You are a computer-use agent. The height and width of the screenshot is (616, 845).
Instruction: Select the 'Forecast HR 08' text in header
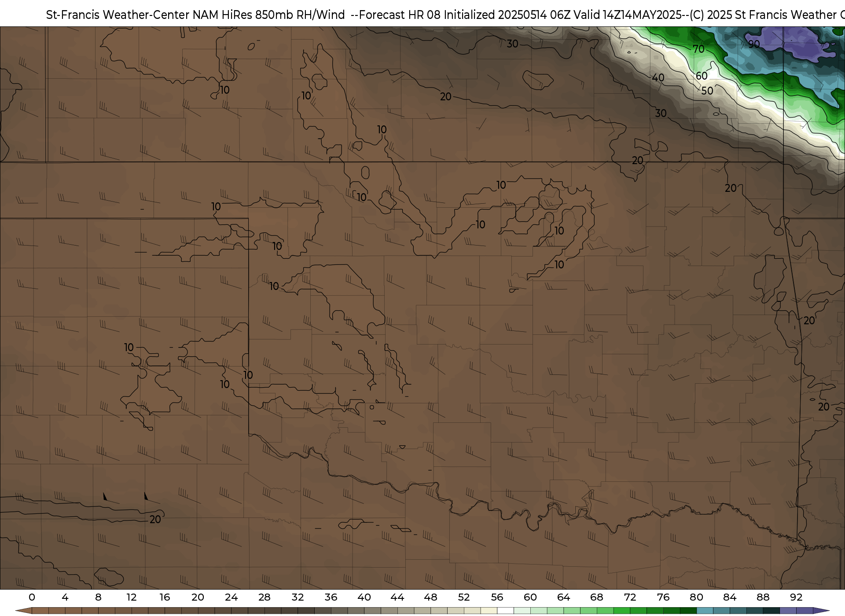400,15
